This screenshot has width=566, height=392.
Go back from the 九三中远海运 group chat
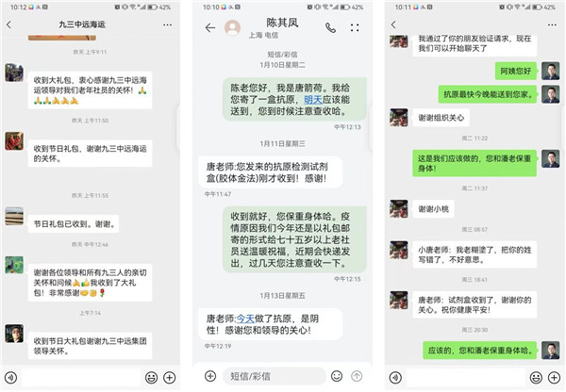pos(9,24)
